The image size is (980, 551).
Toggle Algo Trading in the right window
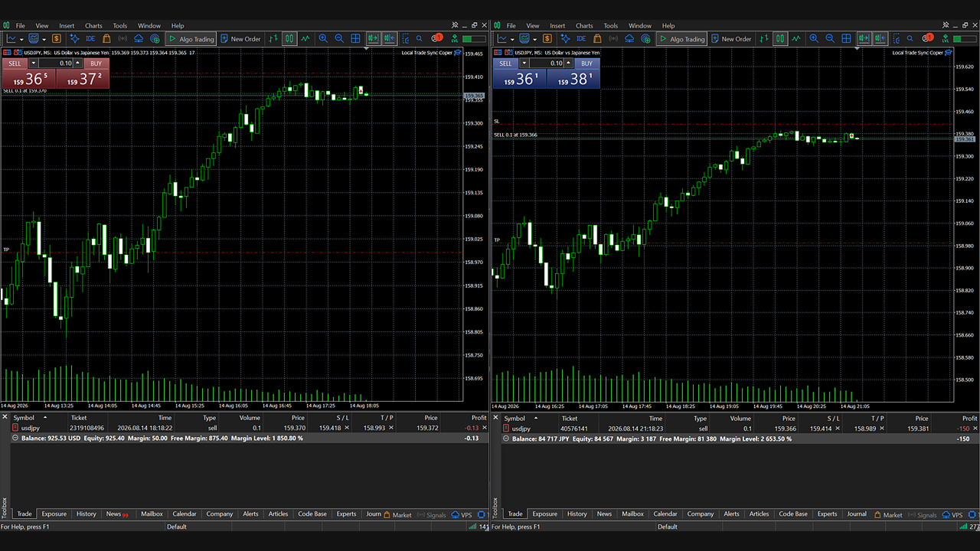tap(681, 38)
